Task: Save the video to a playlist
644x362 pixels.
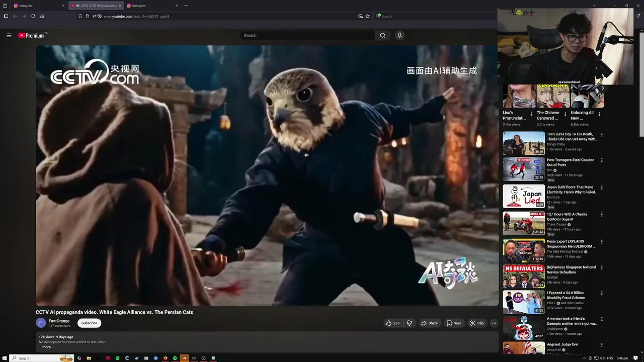Action: [453, 323]
